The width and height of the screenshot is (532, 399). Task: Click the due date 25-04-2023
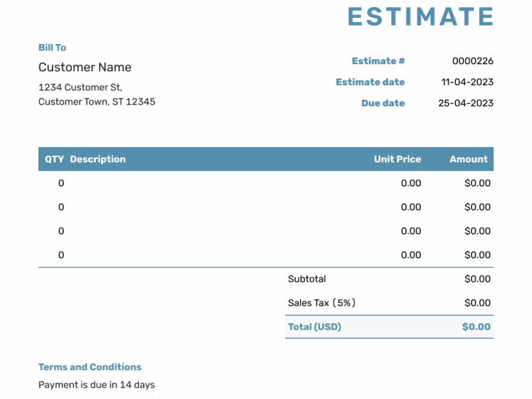coord(465,103)
